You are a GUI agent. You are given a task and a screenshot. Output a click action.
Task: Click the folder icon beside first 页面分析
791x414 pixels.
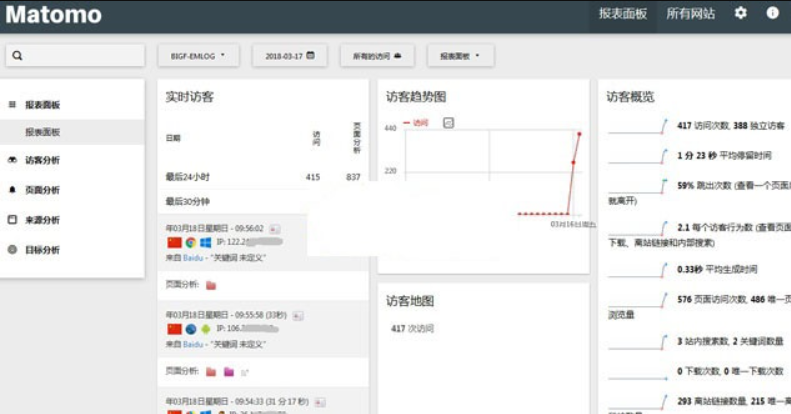210,285
